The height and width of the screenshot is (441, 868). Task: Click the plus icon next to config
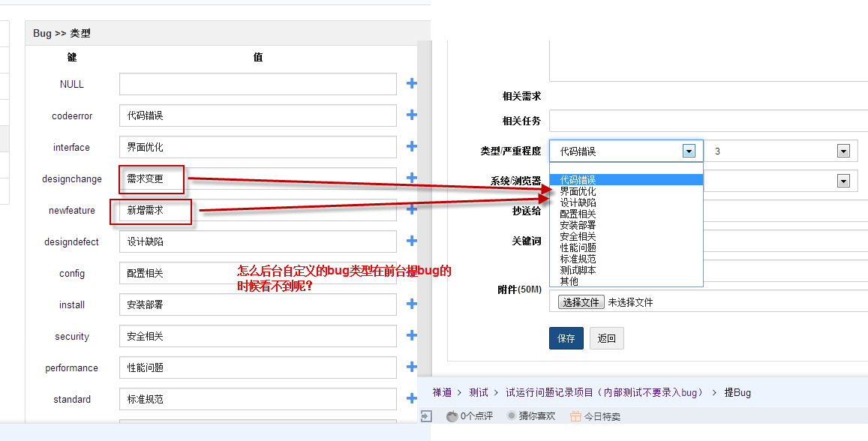(x=411, y=273)
